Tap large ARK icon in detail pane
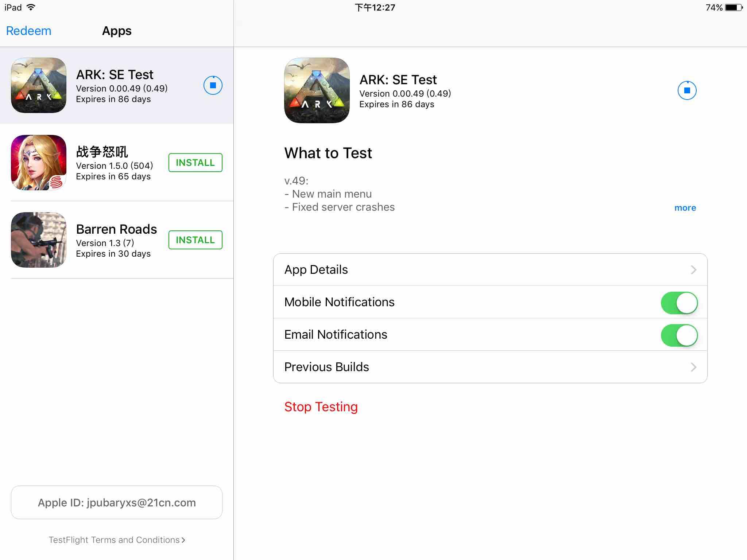This screenshot has height=560, width=747. click(x=317, y=90)
